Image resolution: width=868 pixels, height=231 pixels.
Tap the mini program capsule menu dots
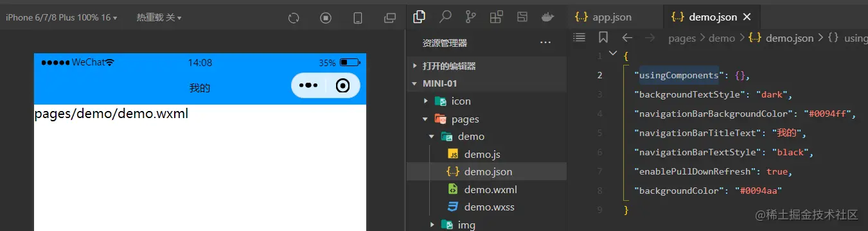tap(308, 85)
